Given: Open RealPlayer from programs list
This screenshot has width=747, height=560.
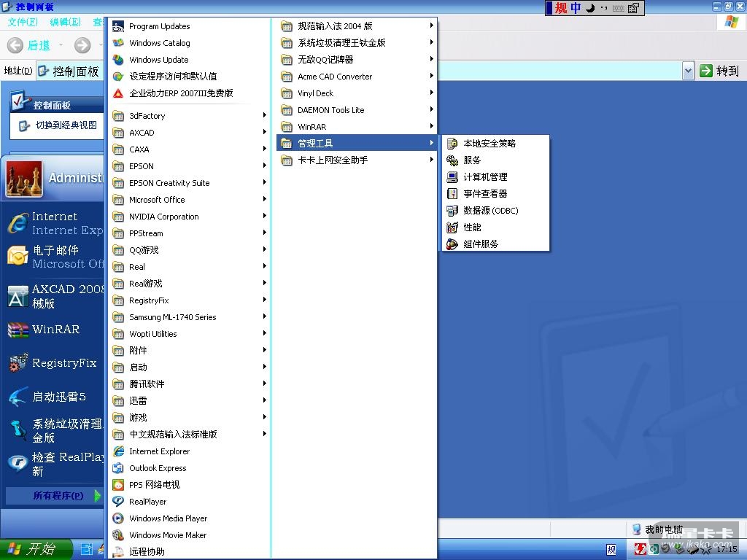Looking at the screenshot, I should point(147,502).
